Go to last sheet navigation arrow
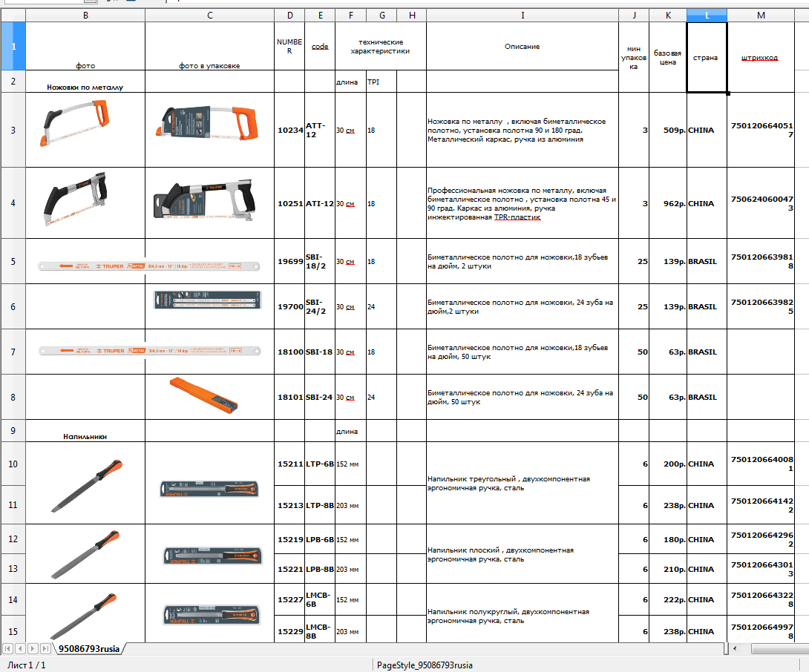The image size is (809, 672). pyautogui.click(x=45, y=648)
